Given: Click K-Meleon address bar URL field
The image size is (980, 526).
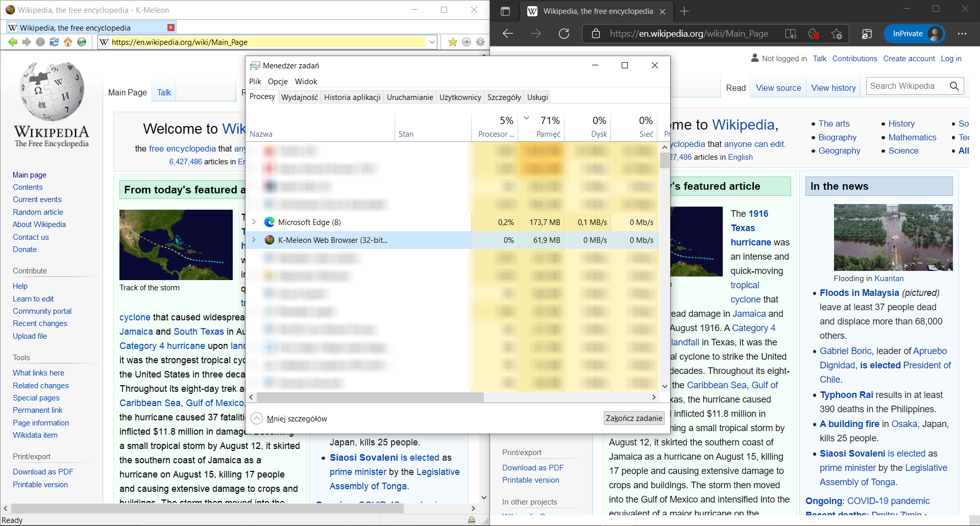Looking at the screenshot, I should (268, 42).
